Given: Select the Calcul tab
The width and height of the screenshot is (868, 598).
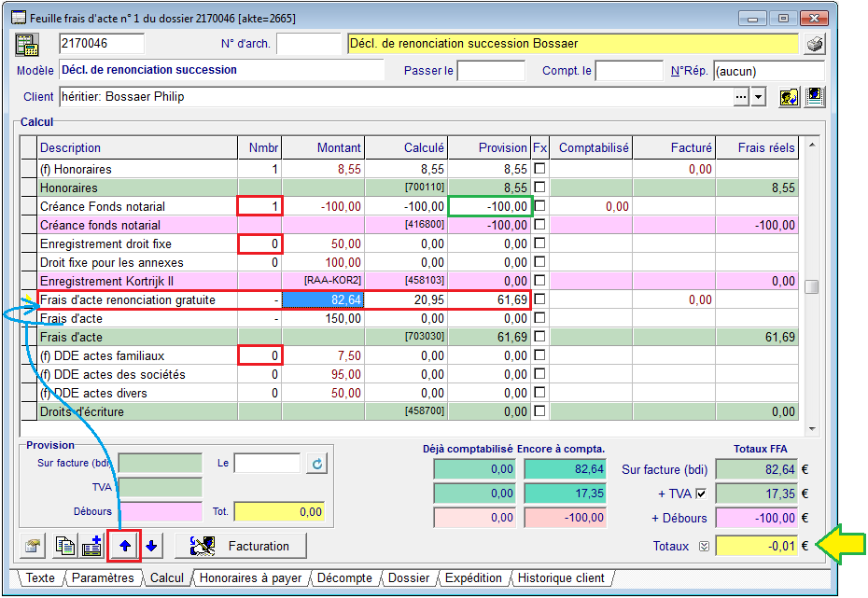Looking at the screenshot, I should 167,578.
